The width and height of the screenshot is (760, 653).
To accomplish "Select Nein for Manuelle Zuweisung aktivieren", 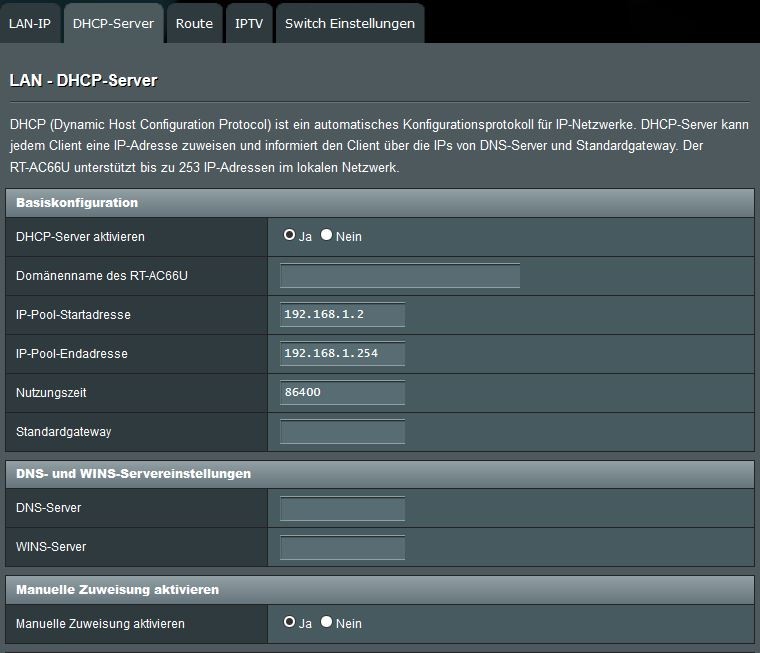I will click(327, 622).
